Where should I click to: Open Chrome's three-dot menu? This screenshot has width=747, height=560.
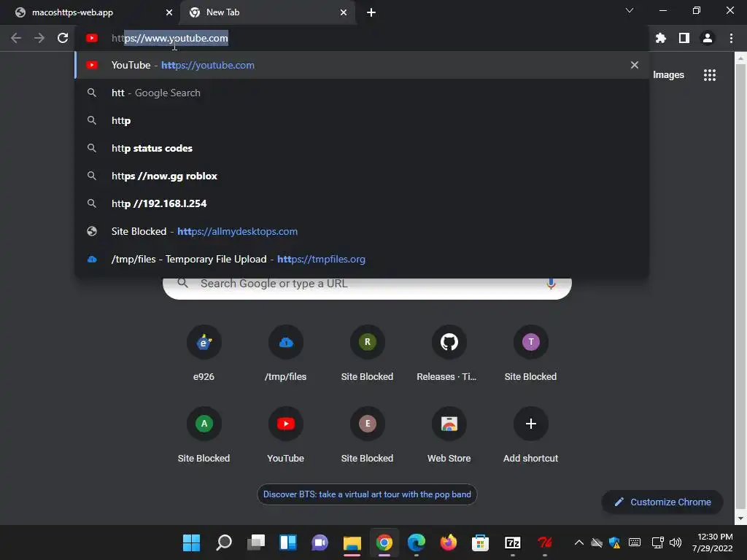click(731, 38)
